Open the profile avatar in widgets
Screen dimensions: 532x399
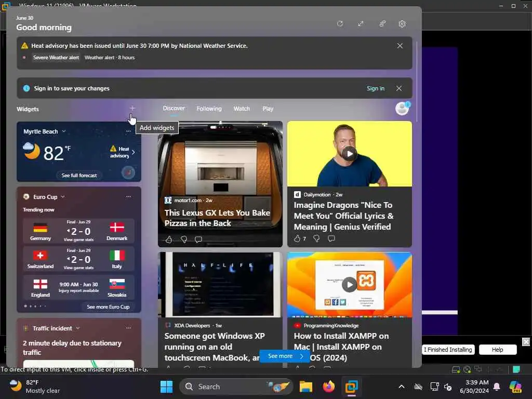pyautogui.click(x=403, y=109)
